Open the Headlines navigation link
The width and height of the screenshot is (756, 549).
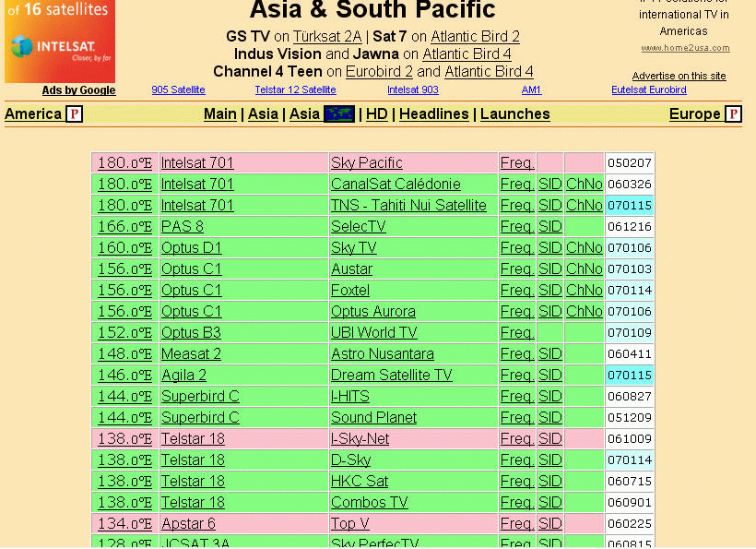(434, 114)
